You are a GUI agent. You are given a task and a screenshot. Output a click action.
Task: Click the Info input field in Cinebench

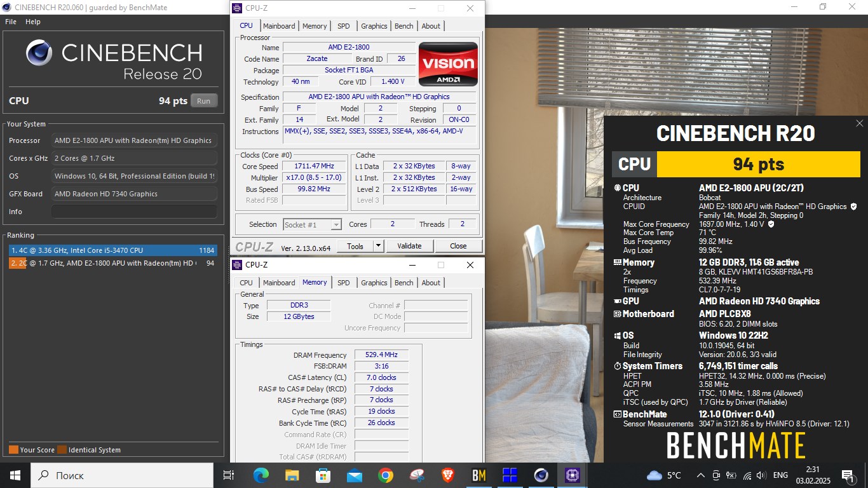[134, 212]
